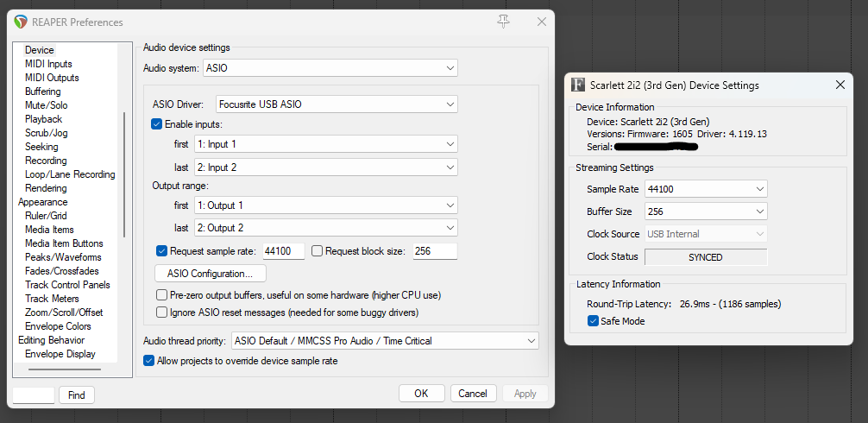Open the Audio system dropdown

[330, 68]
